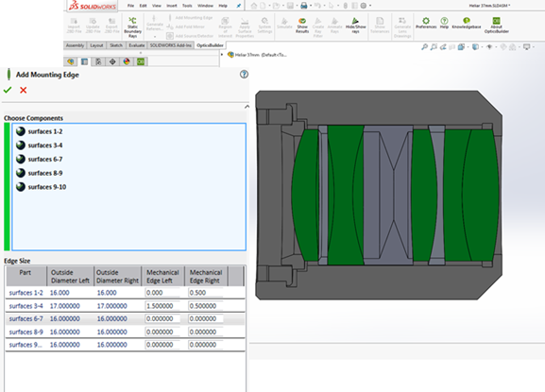Click the Previous View icon
Screen dimensions: 545x392
443,46
